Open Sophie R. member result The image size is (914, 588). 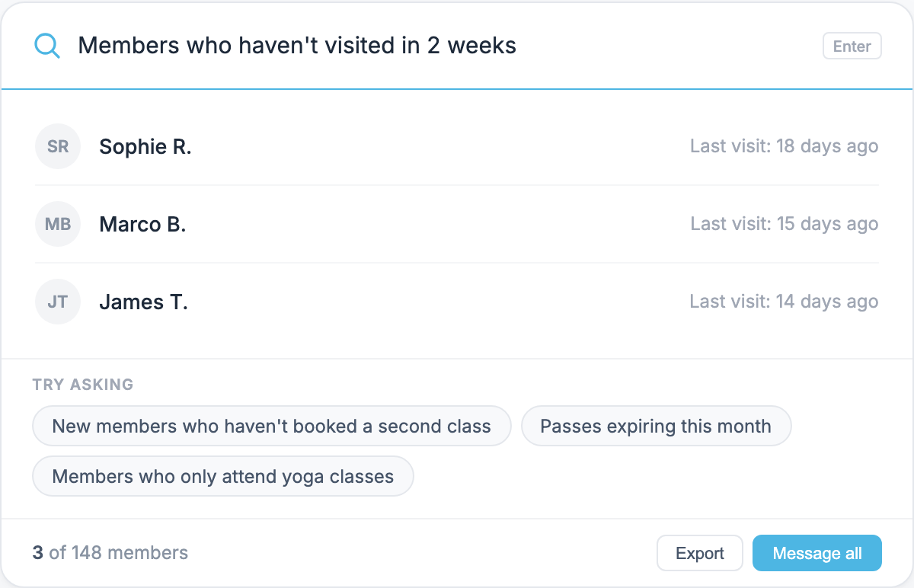[457, 146]
